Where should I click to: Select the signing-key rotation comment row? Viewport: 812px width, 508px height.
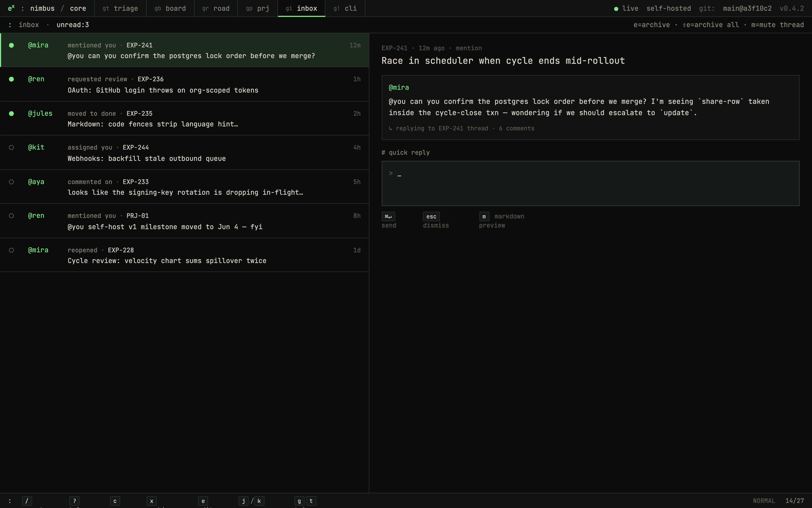185,187
